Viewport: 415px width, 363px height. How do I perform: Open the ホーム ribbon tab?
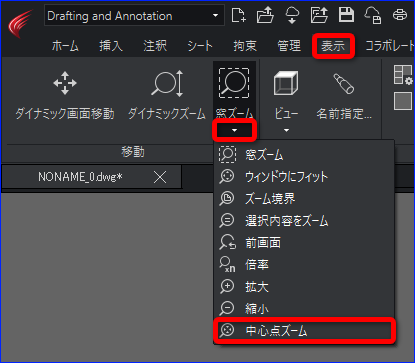(x=65, y=46)
